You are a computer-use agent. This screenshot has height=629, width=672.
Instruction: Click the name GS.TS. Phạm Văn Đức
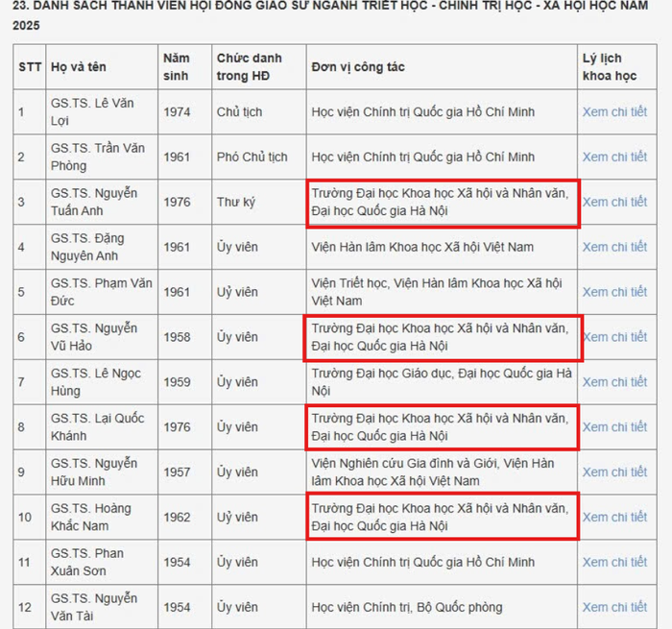point(102,292)
